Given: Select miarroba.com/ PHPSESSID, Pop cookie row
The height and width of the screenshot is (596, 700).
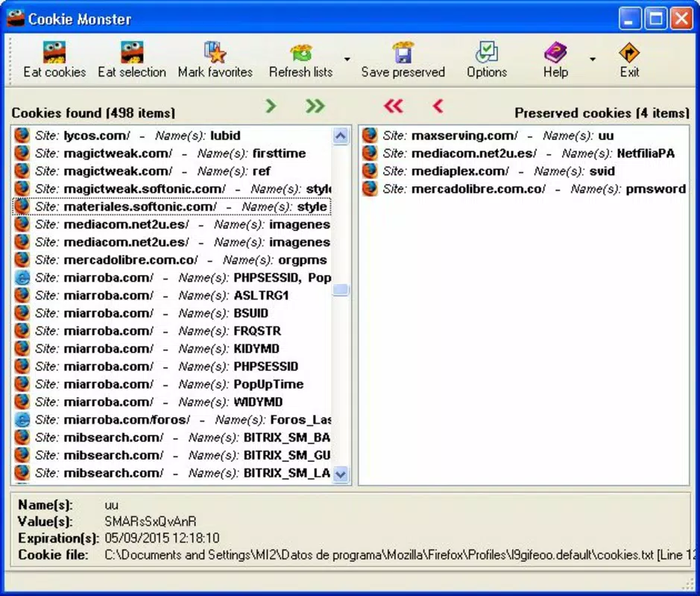Looking at the screenshot, I should (x=172, y=278).
